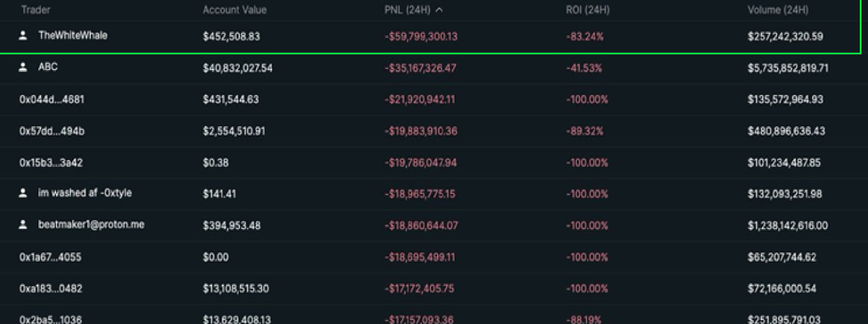Image resolution: width=868 pixels, height=324 pixels.
Task: Open trader ABC
Action: (x=48, y=67)
